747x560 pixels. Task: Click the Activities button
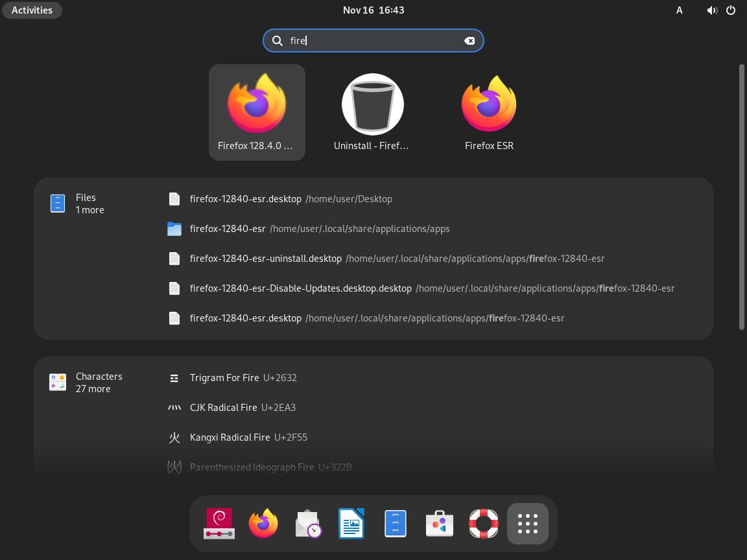click(32, 10)
